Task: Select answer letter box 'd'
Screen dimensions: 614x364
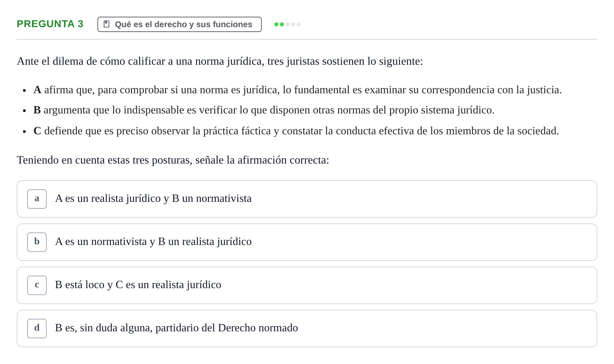Action: (x=37, y=329)
